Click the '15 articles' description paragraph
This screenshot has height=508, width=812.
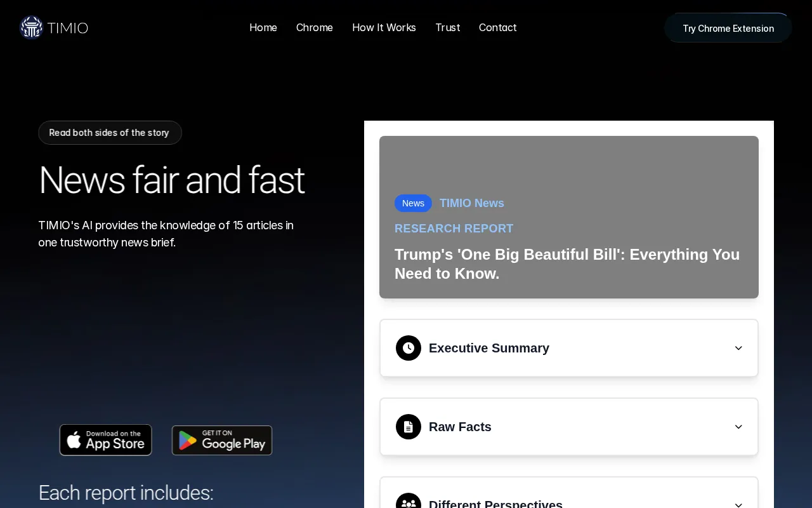coord(166,234)
